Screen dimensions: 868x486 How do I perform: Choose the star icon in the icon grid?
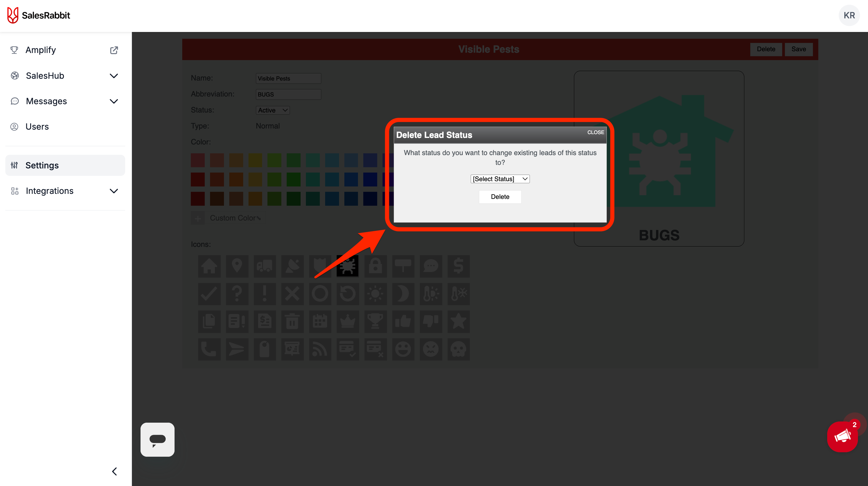pos(458,321)
